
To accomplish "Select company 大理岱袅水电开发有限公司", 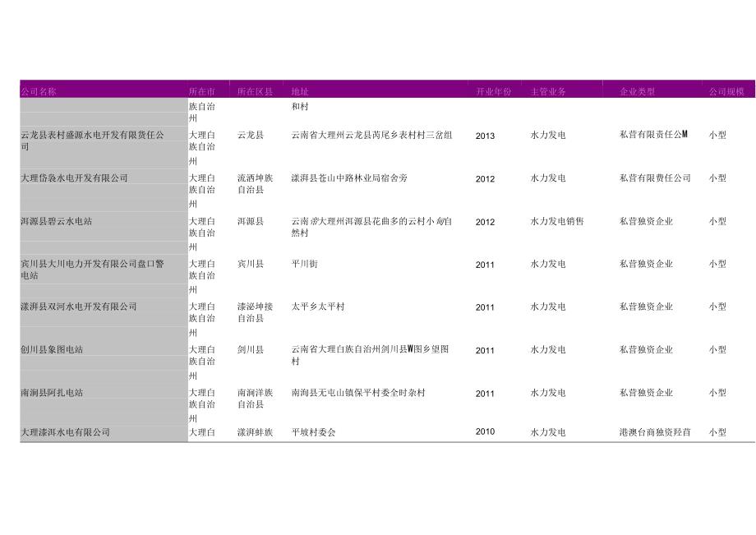I will [74, 178].
